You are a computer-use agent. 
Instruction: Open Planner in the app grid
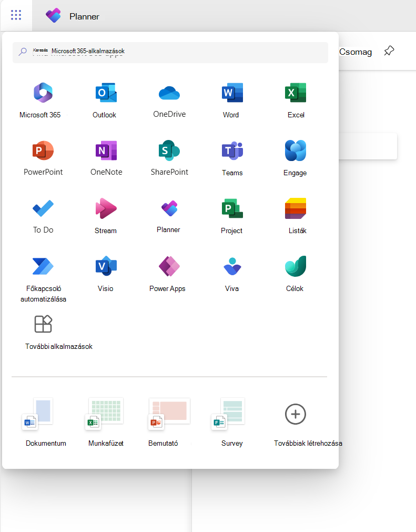point(169,216)
